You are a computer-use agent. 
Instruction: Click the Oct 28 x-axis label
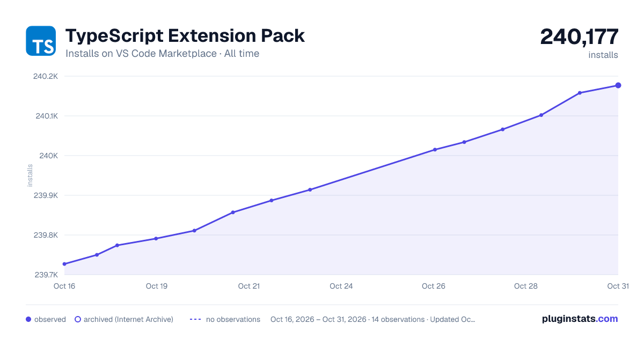point(526,286)
